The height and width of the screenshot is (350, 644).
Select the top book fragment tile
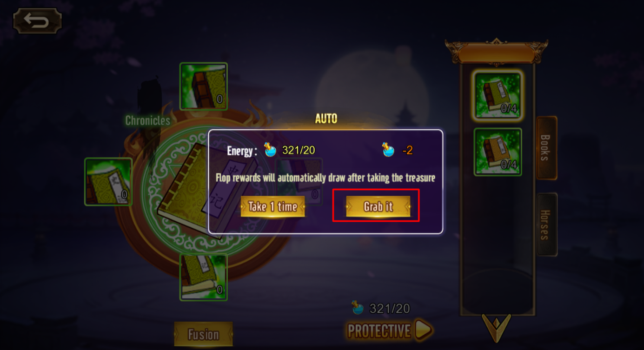(204, 86)
